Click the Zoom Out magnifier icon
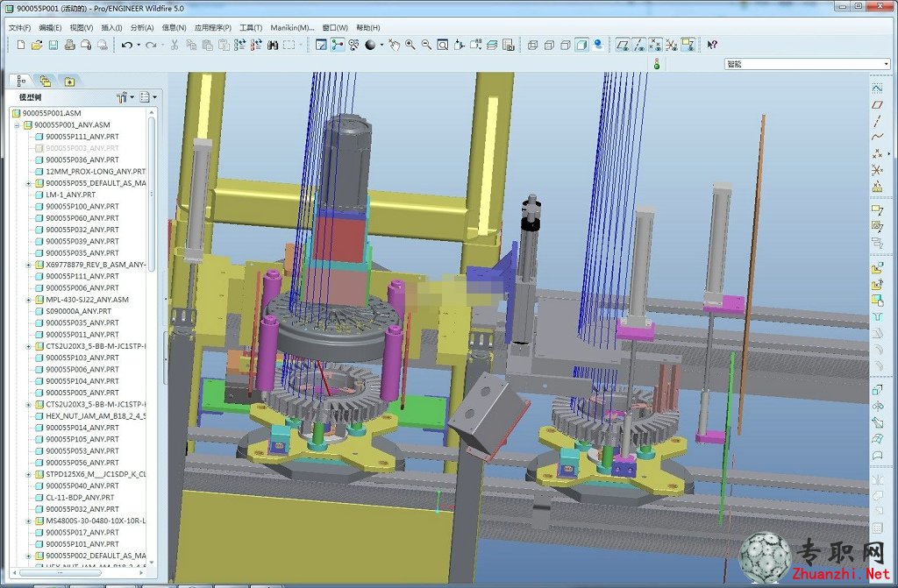The image size is (898, 588). pyautogui.click(x=426, y=45)
